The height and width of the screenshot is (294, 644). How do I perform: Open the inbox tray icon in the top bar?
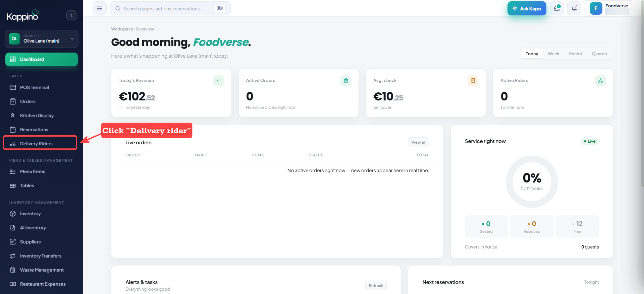(x=557, y=8)
